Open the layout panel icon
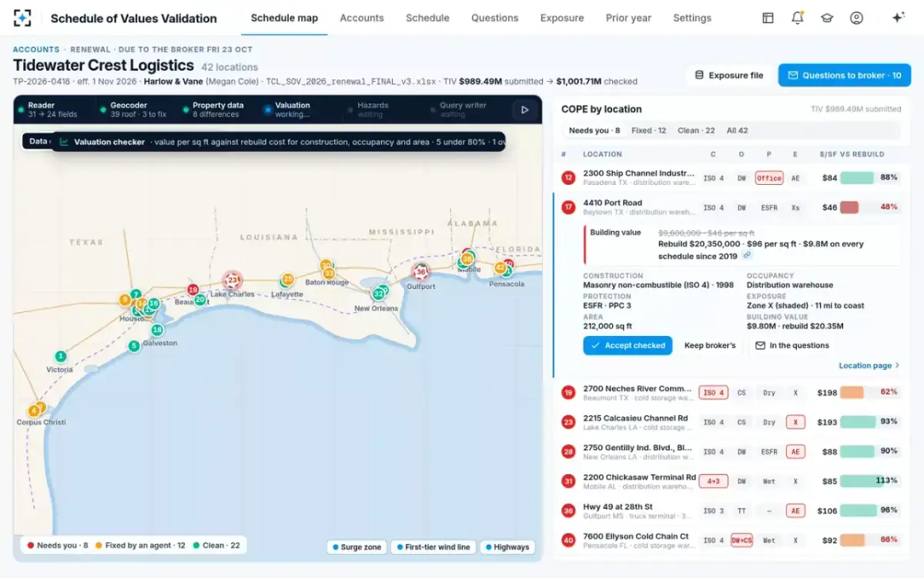This screenshot has width=924, height=578. point(768,18)
